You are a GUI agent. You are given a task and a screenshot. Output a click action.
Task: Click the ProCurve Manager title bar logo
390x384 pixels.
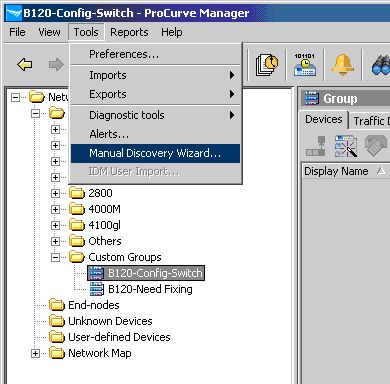(x=14, y=13)
